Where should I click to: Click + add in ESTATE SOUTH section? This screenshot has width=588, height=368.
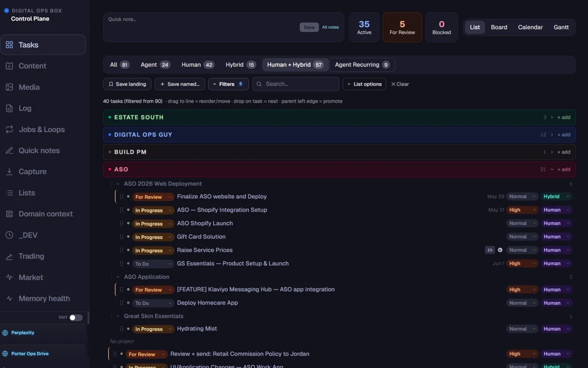564,117
